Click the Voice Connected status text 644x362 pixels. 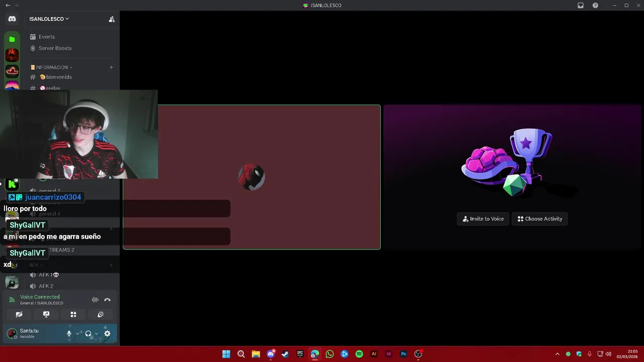tap(40, 297)
